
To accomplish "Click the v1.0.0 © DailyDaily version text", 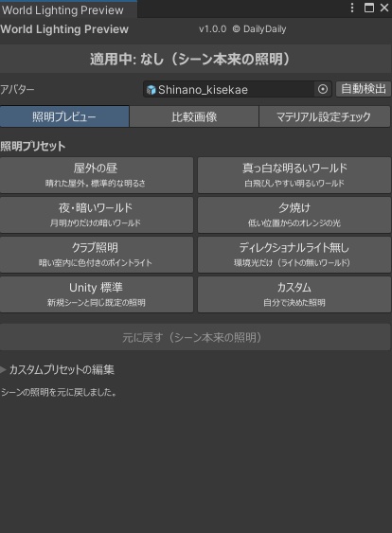I will click(242, 29).
